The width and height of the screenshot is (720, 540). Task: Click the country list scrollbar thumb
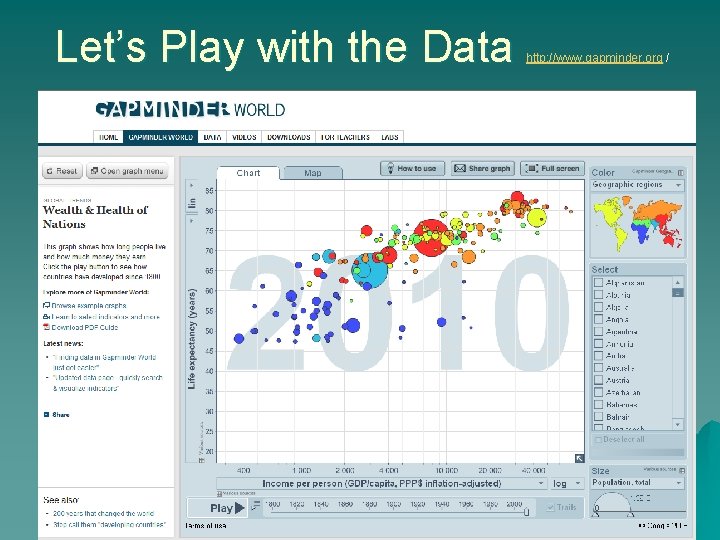coord(678,292)
